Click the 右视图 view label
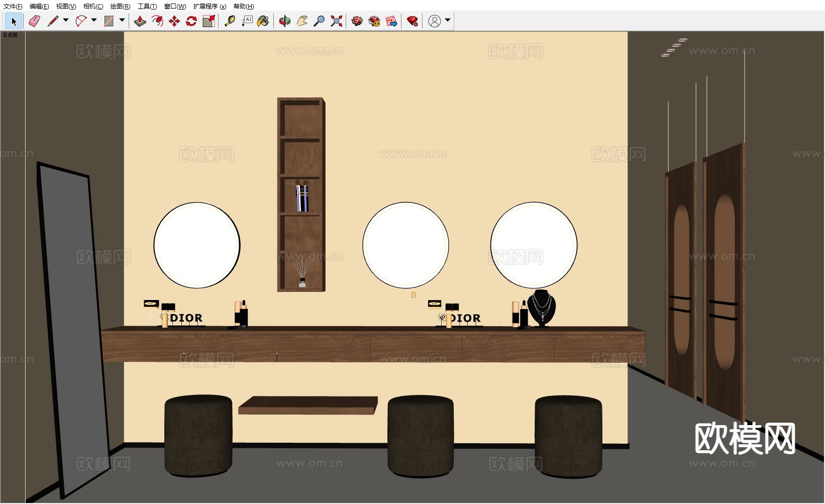Screen dimensions: 825x504 10,35
